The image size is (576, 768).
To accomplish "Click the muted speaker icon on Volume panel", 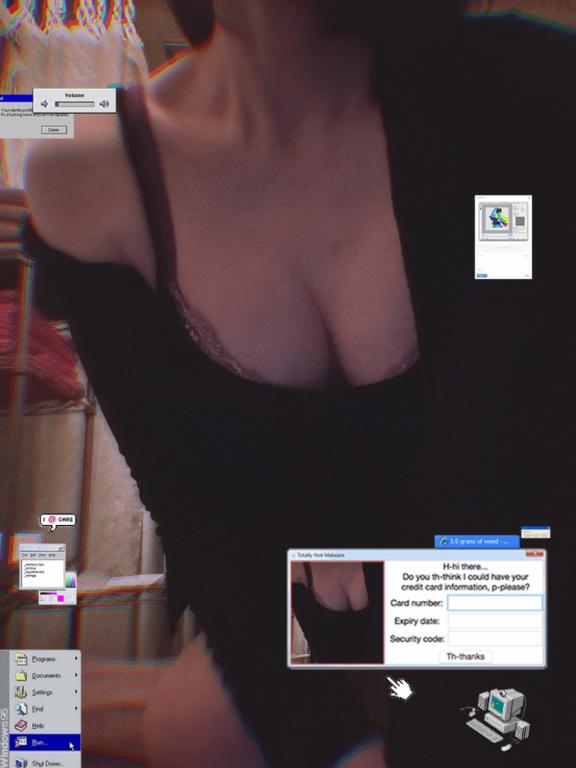I will tap(44, 104).
